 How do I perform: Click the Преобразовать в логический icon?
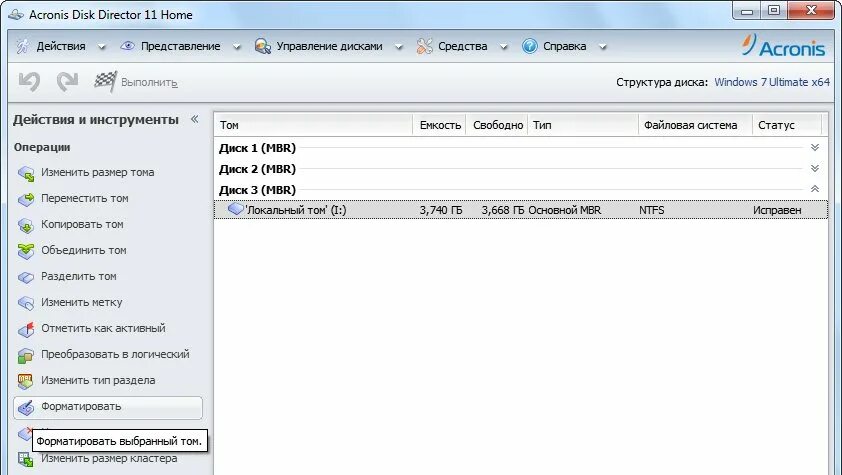click(26, 355)
